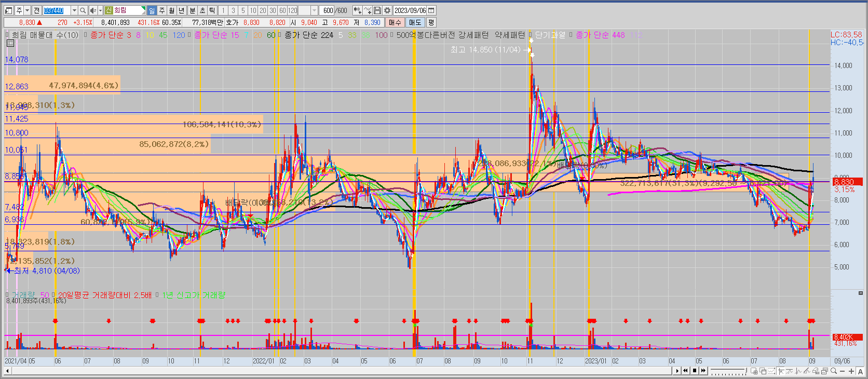Select the 120 period button
This screenshot has width=868, height=379.
click(293, 10)
